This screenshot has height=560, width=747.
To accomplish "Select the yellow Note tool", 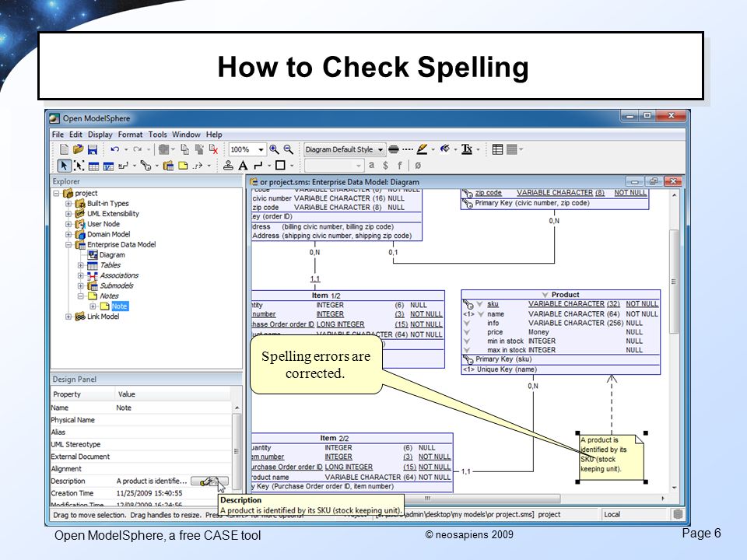I will (x=183, y=166).
